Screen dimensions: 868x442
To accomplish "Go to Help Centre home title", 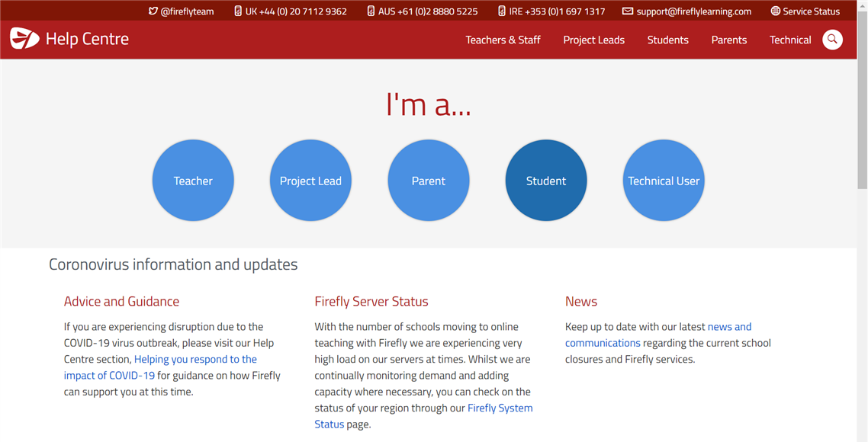I will click(x=88, y=39).
